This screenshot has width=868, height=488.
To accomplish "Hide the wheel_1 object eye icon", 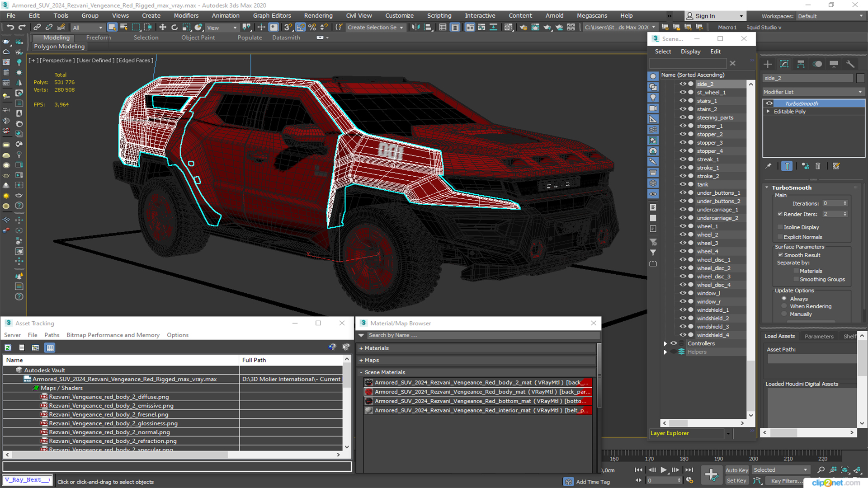I will 683,226.
